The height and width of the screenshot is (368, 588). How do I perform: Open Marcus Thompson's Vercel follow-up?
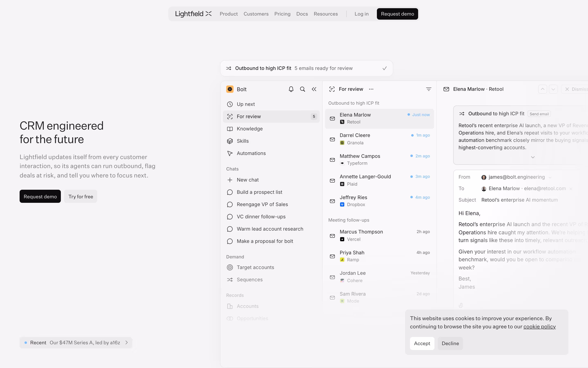tap(379, 236)
